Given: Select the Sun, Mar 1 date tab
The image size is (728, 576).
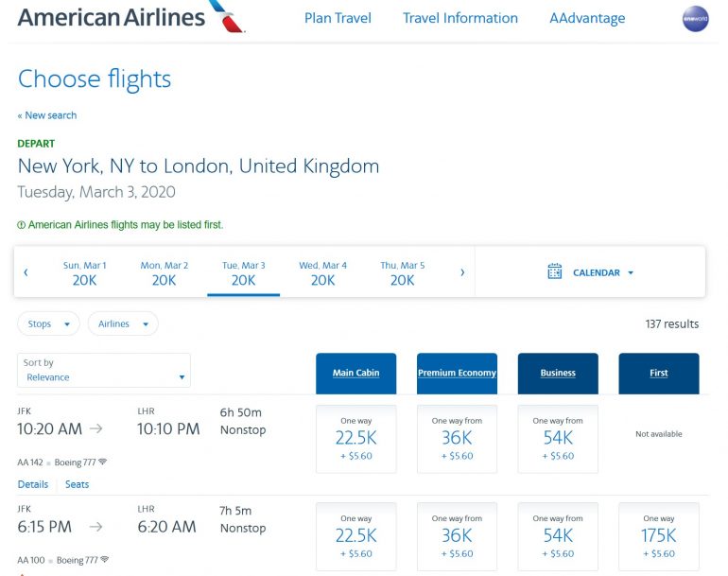Looking at the screenshot, I should [x=84, y=273].
